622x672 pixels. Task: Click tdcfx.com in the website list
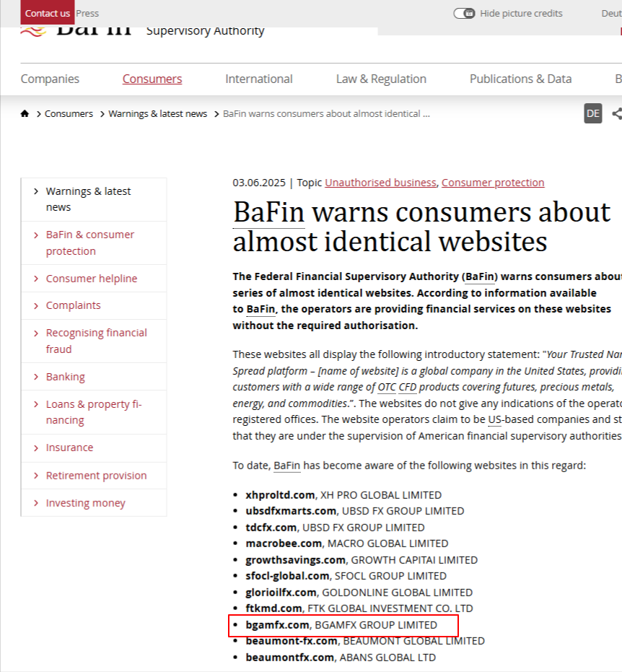(x=271, y=528)
